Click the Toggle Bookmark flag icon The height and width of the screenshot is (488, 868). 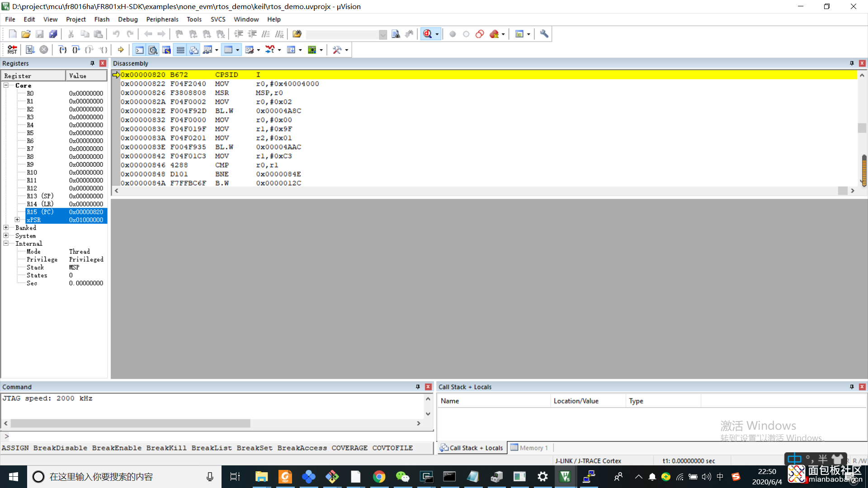point(179,34)
